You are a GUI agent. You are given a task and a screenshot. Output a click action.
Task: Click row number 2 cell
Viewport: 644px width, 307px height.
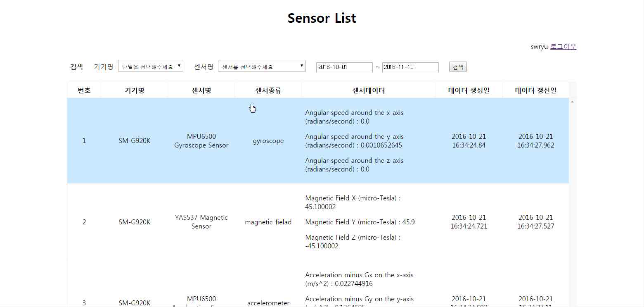pos(84,222)
